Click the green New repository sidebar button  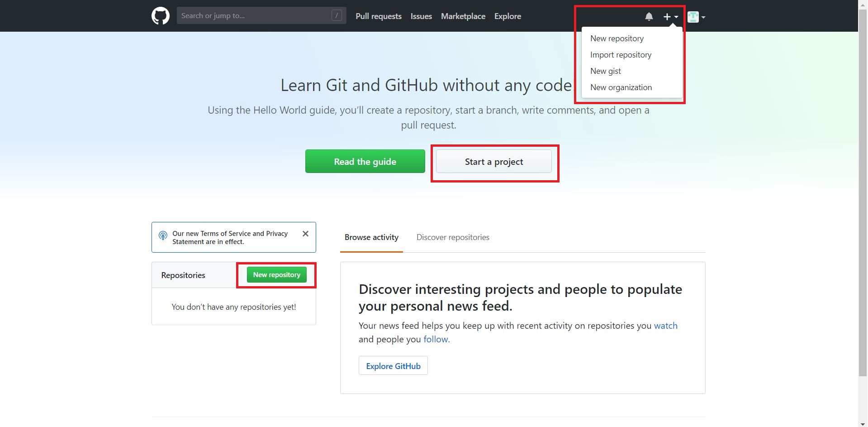click(x=277, y=275)
